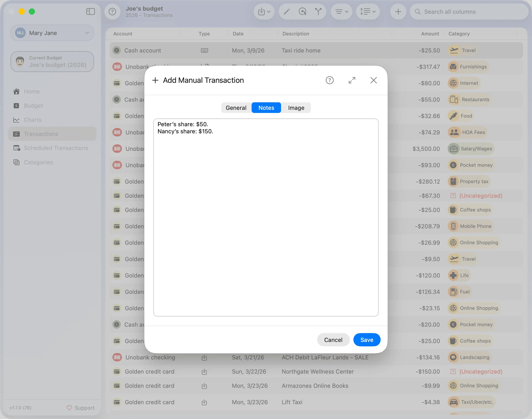Open the Current Budget Joe's budget selector
This screenshot has width=532, height=419.
[52, 62]
